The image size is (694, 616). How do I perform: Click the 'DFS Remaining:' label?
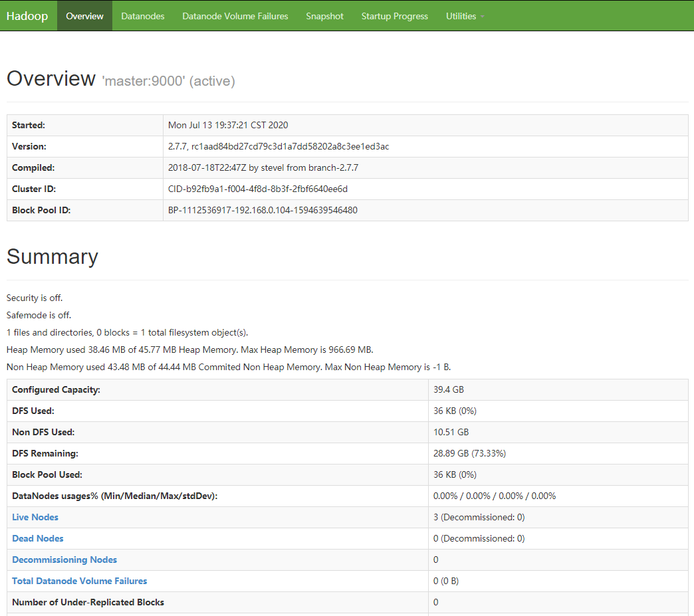tap(45, 453)
